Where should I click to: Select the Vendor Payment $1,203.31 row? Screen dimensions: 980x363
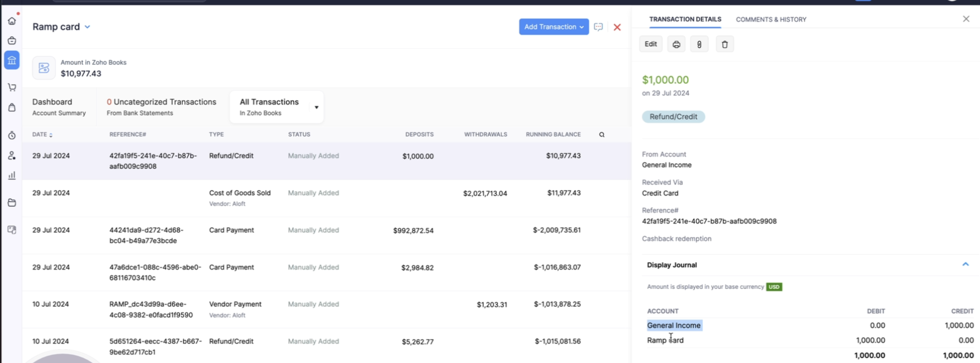[x=327, y=310]
